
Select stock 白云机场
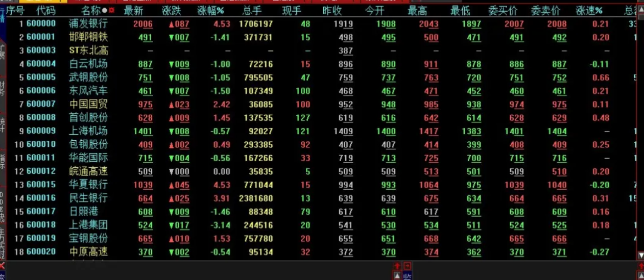point(88,64)
